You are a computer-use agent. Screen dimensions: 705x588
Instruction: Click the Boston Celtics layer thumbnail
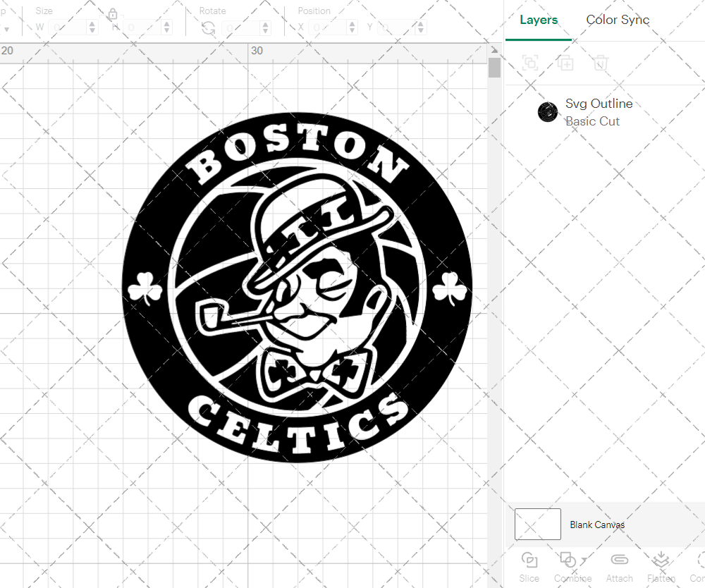[548, 112]
